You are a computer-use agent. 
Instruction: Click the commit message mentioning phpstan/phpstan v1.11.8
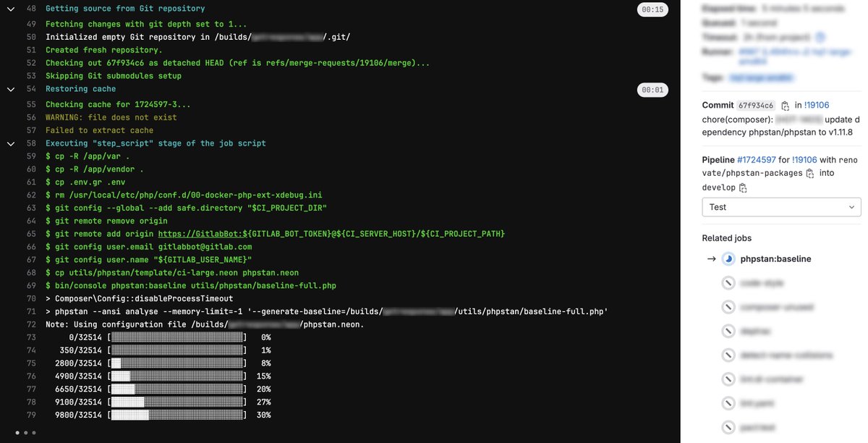click(x=781, y=126)
